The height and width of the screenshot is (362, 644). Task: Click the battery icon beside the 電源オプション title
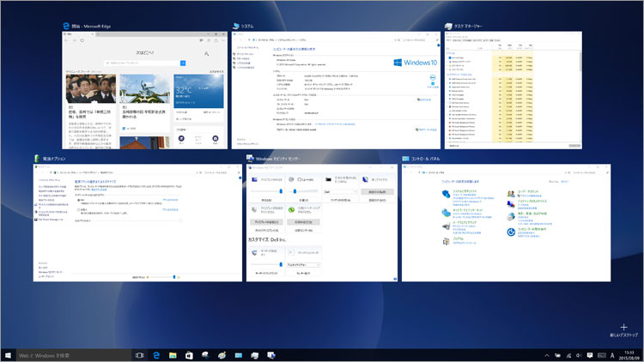pyautogui.click(x=37, y=159)
